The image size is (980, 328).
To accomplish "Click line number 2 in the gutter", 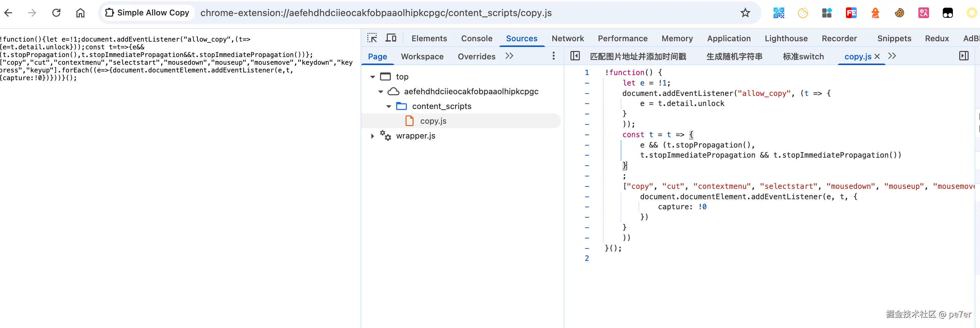I will click(x=587, y=258).
